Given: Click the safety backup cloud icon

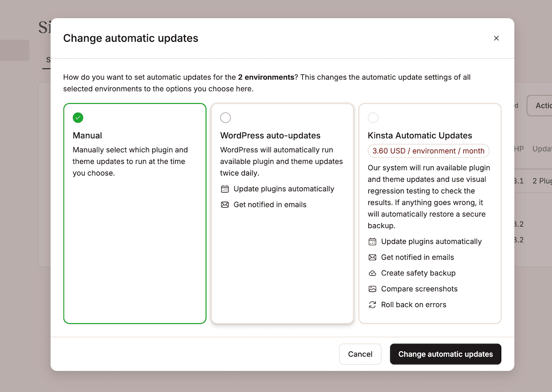Looking at the screenshot, I should 373,273.
